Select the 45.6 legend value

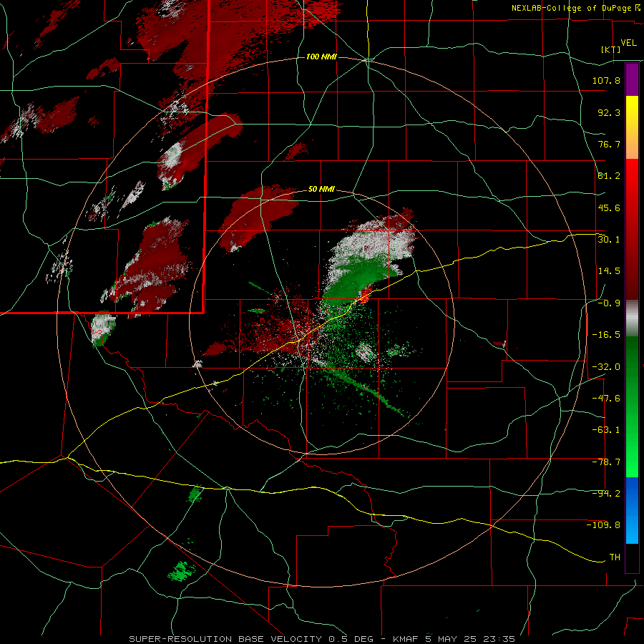pos(609,208)
